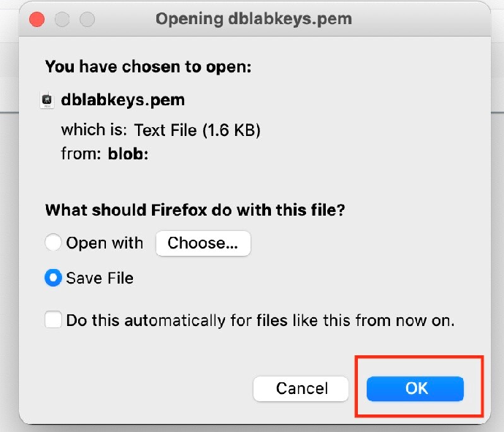The height and width of the screenshot is (432, 504).
Task: Click the What should Firefox do heading
Action: [195, 211]
